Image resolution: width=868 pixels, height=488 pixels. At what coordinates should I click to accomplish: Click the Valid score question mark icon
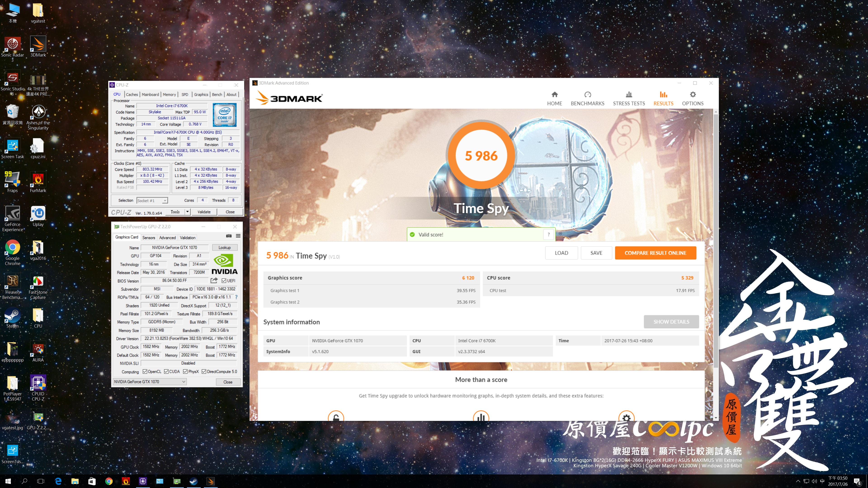(x=549, y=235)
